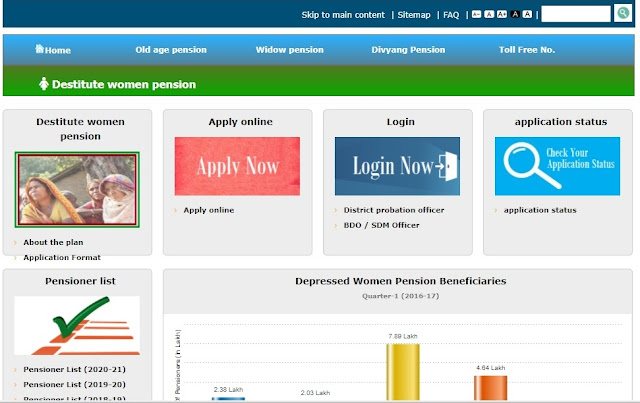Open Pensioner List (2019-20) link
Viewport: 640px width, 403px height.
(74, 385)
